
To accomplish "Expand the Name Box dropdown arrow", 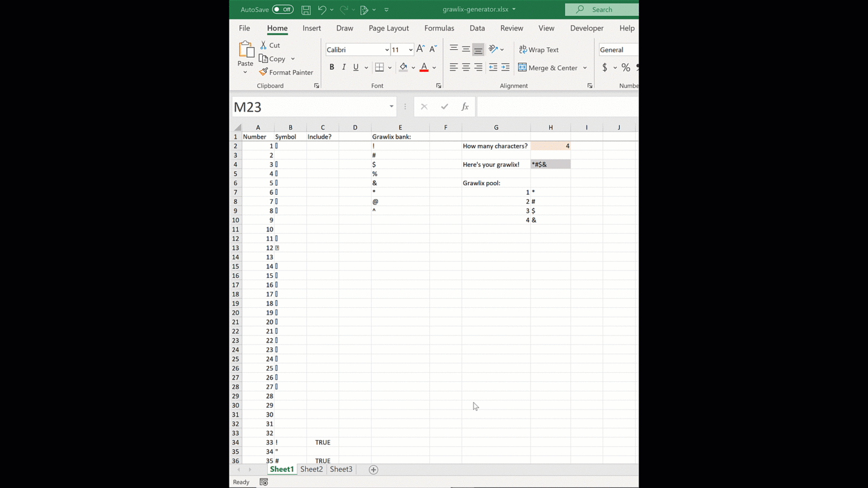I will 391,107.
